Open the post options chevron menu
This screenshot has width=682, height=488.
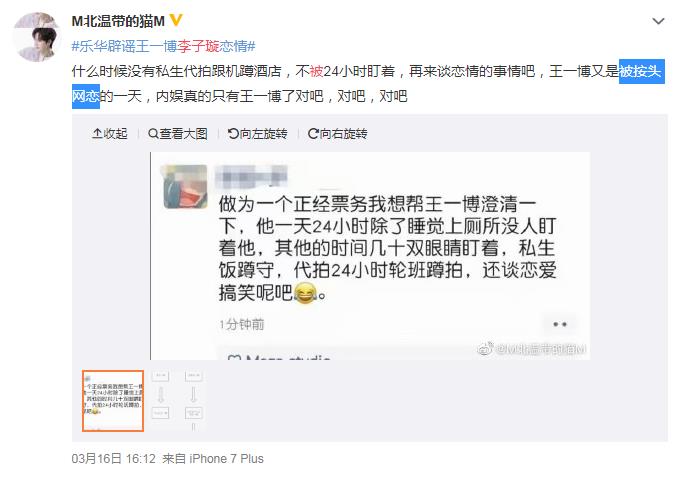(x=658, y=21)
